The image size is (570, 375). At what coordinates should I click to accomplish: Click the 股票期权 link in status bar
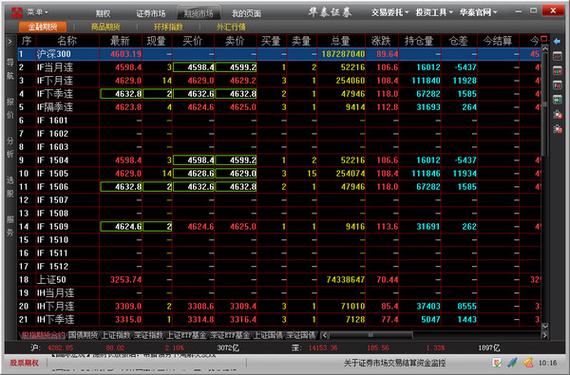tap(24, 363)
